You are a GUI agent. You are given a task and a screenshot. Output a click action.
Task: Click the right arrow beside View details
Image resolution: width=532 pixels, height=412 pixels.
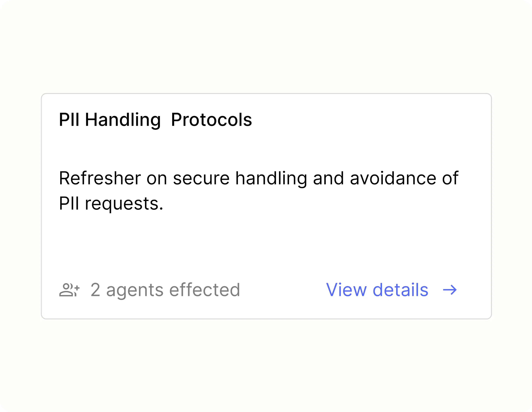450,290
